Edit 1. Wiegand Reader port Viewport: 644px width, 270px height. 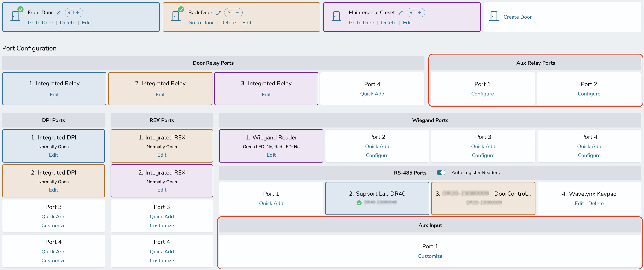271,155
